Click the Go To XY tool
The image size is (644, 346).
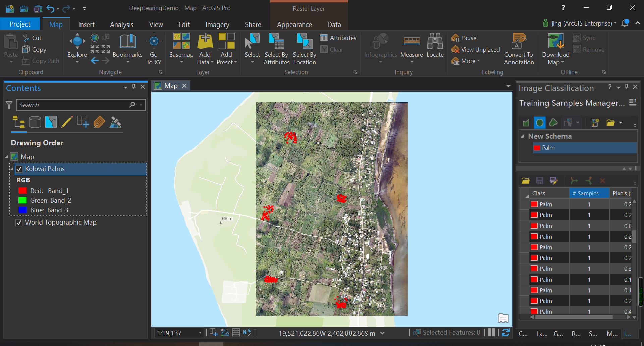point(154,49)
